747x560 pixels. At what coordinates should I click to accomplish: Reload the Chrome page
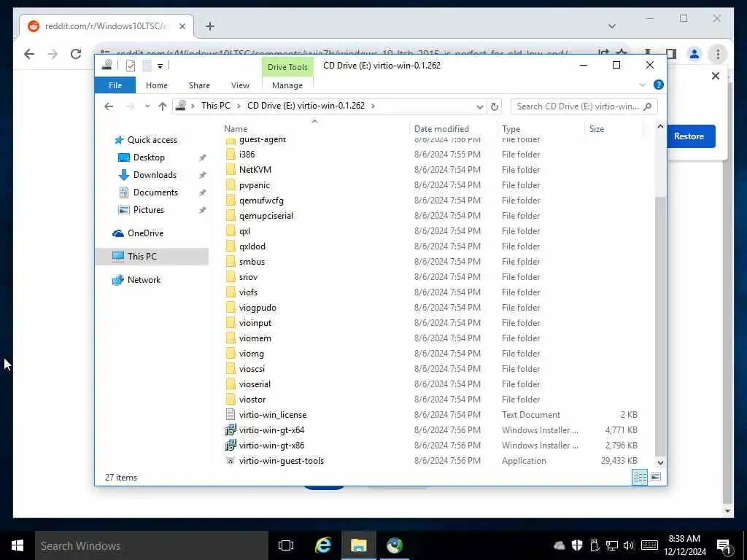click(76, 54)
